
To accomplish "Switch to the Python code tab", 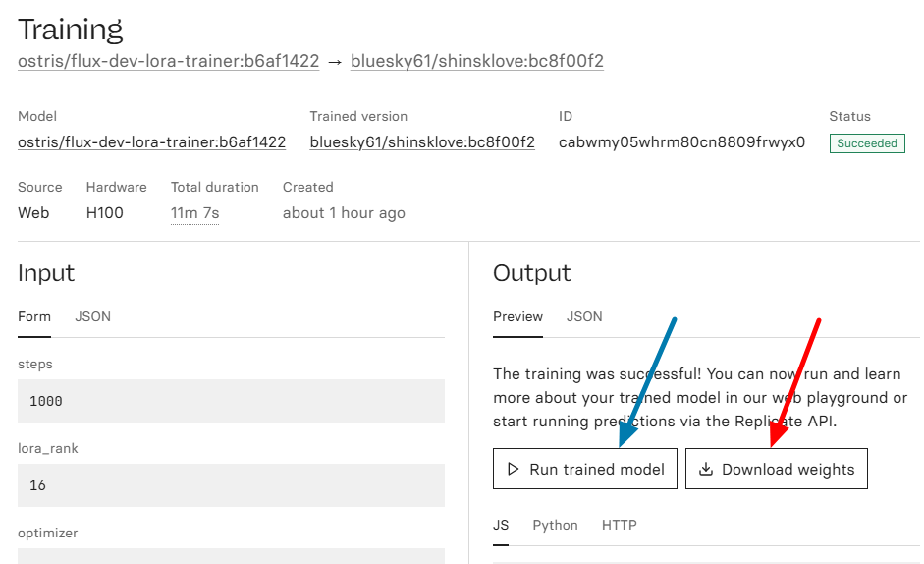I will click(555, 525).
